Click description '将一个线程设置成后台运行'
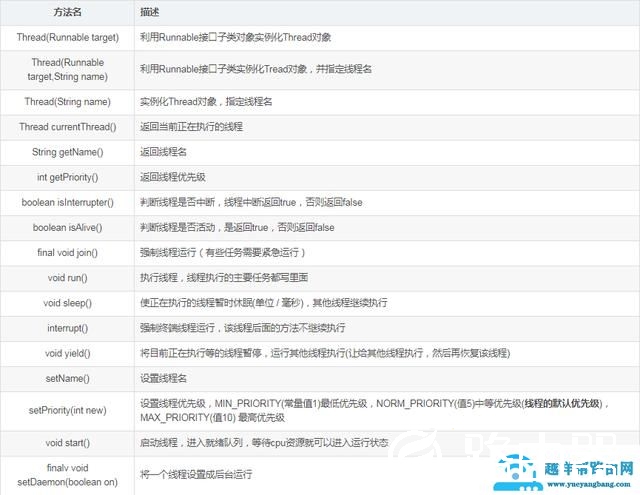The height and width of the screenshot is (495, 640). pos(196,475)
